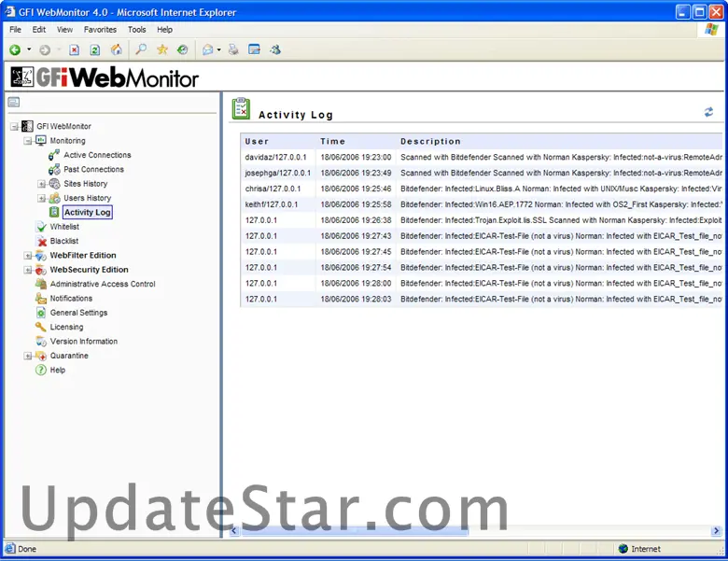Open Administrative Access Control
Screen dimensions: 728x561
pos(103,284)
